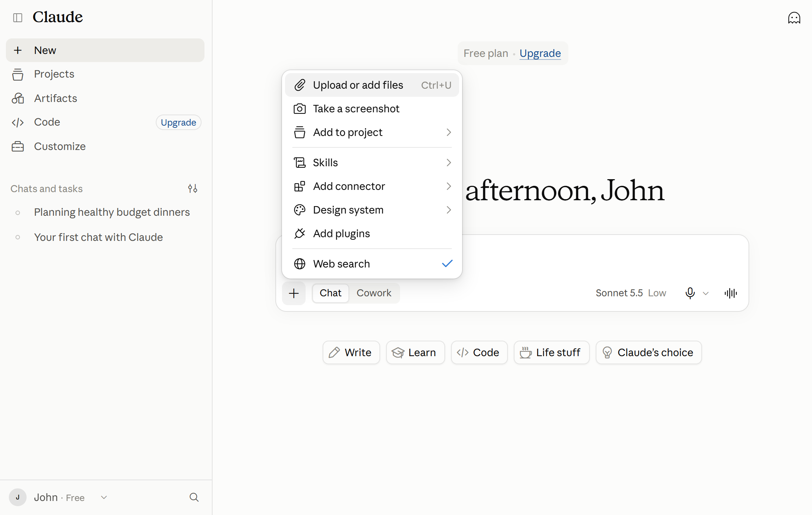Launch voice mode with the waveform icon
The width and height of the screenshot is (812, 515).
coord(731,293)
